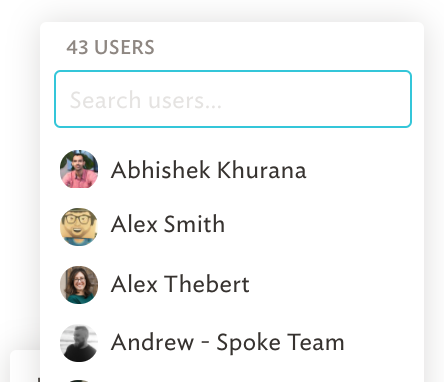Choose Abhishek Khurana from the user list
Screen dimensions: 444x382
click(208, 170)
